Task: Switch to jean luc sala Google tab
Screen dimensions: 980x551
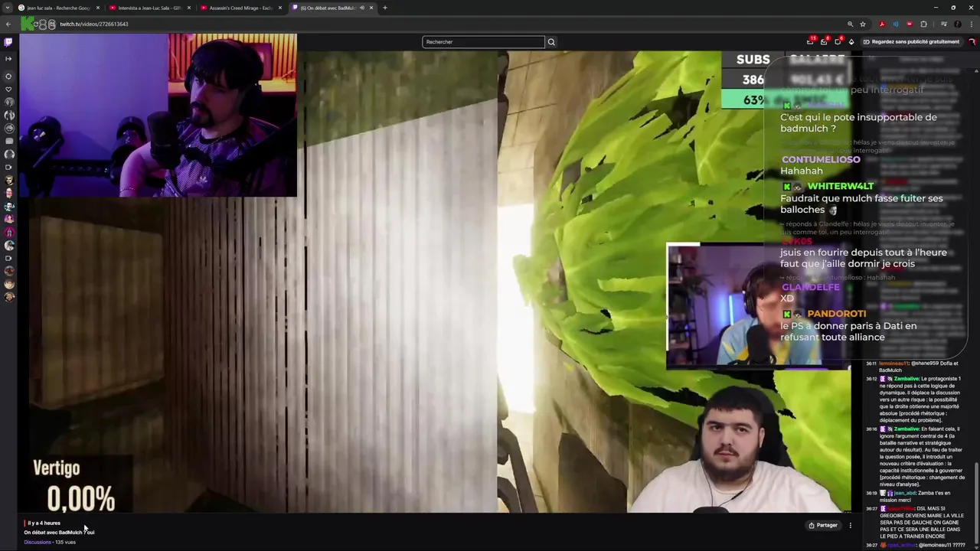Action: point(58,8)
